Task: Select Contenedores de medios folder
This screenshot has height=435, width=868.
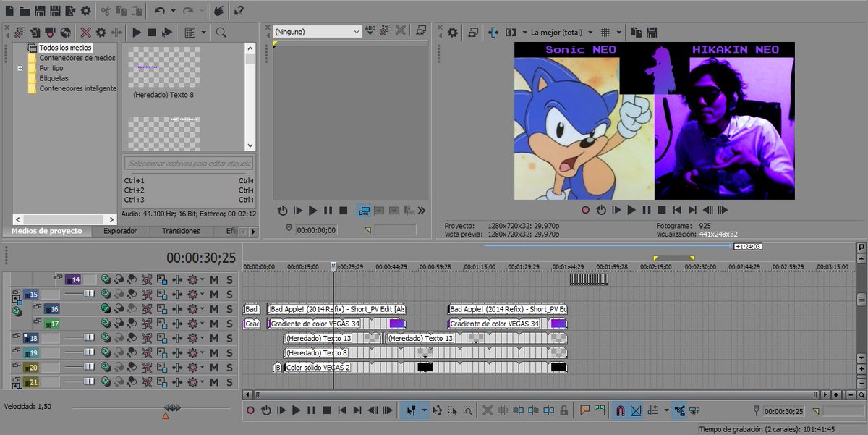Action: 77,58
